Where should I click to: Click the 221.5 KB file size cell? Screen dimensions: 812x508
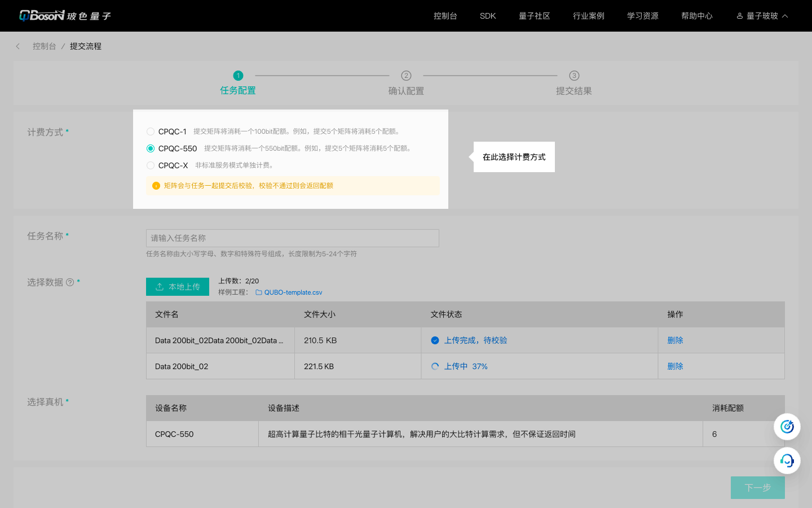(x=358, y=366)
